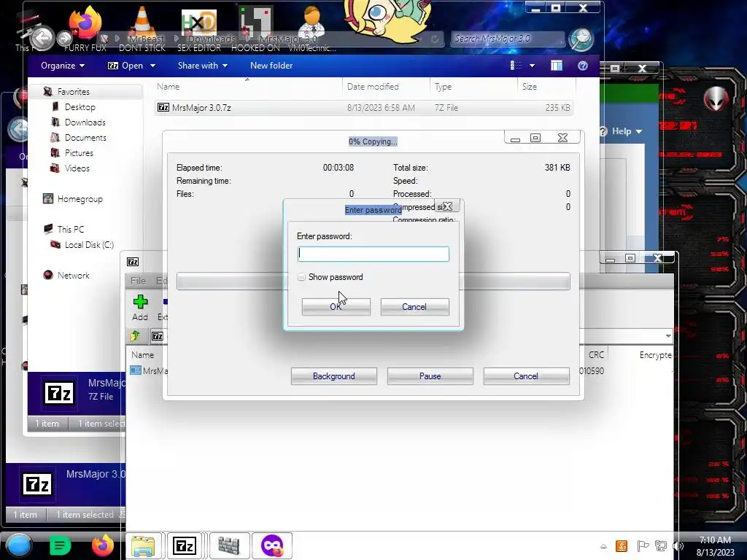The width and height of the screenshot is (747, 560).
Task: Open the Help dropdown in the background window
Action: coord(626,131)
